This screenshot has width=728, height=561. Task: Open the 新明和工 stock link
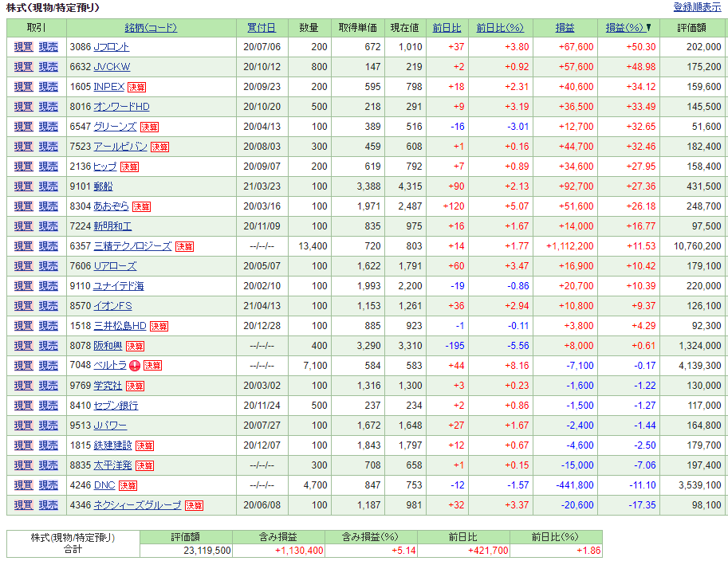pyautogui.click(x=112, y=226)
